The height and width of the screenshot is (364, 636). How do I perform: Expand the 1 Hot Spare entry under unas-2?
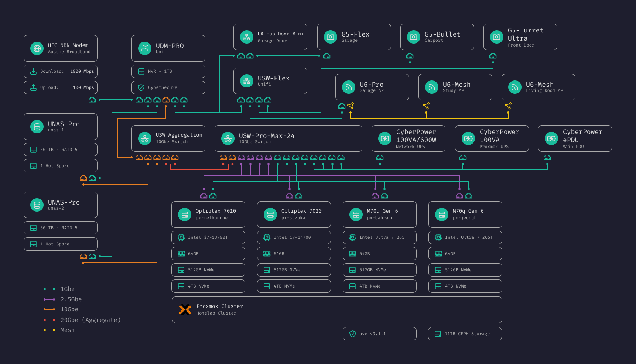click(x=61, y=244)
